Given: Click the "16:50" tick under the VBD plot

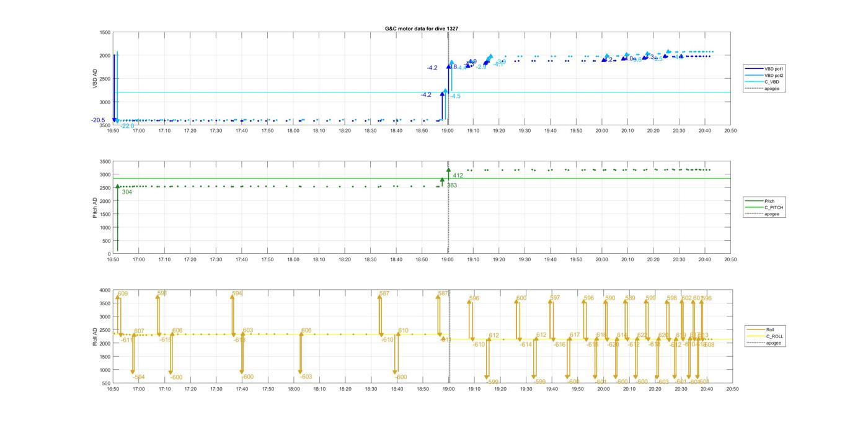Looking at the screenshot, I should point(113,131).
